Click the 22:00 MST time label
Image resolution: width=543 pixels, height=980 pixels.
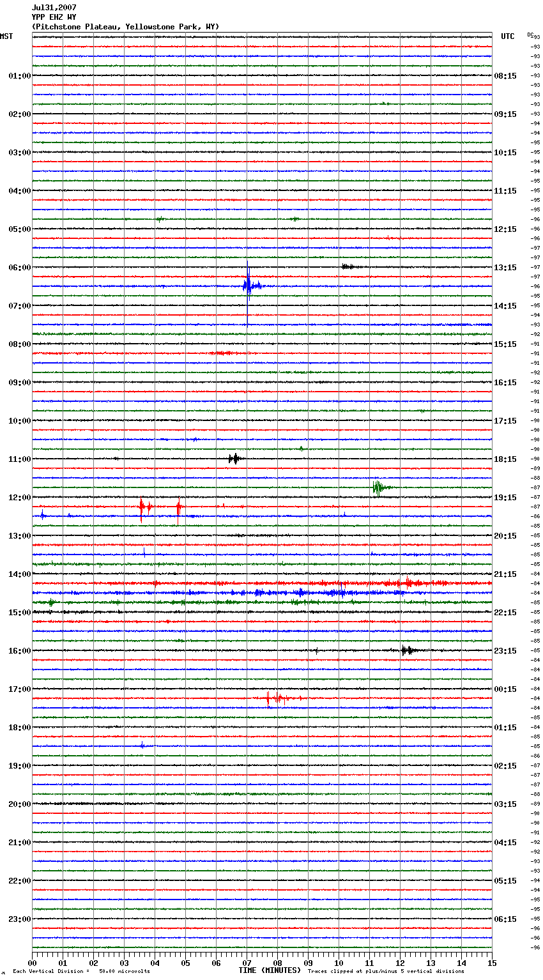coord(20,881)
